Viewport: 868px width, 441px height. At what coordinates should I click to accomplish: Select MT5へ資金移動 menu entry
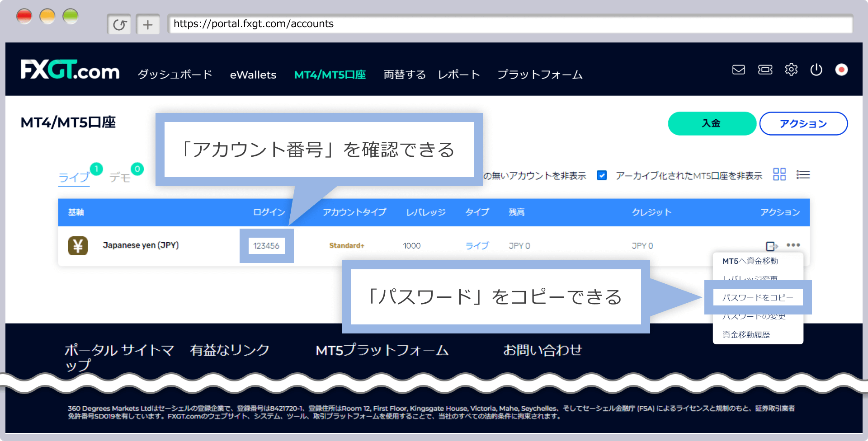coord(750,261)
